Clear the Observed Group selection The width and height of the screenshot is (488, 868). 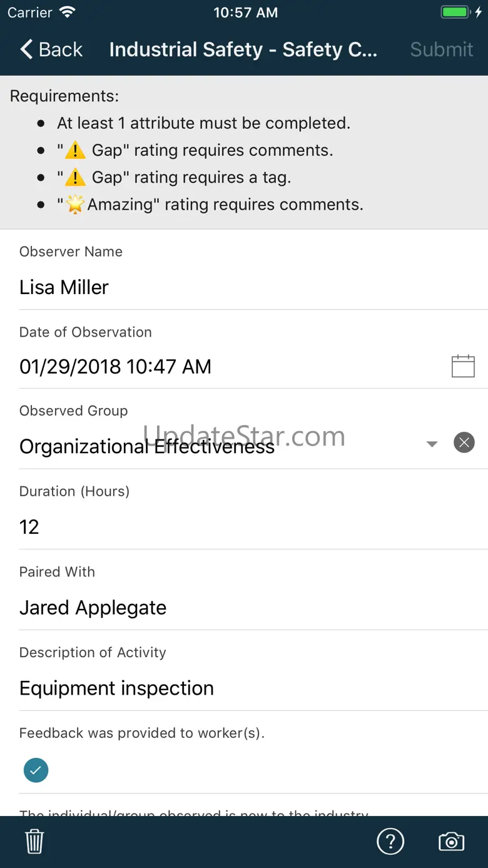464,443
